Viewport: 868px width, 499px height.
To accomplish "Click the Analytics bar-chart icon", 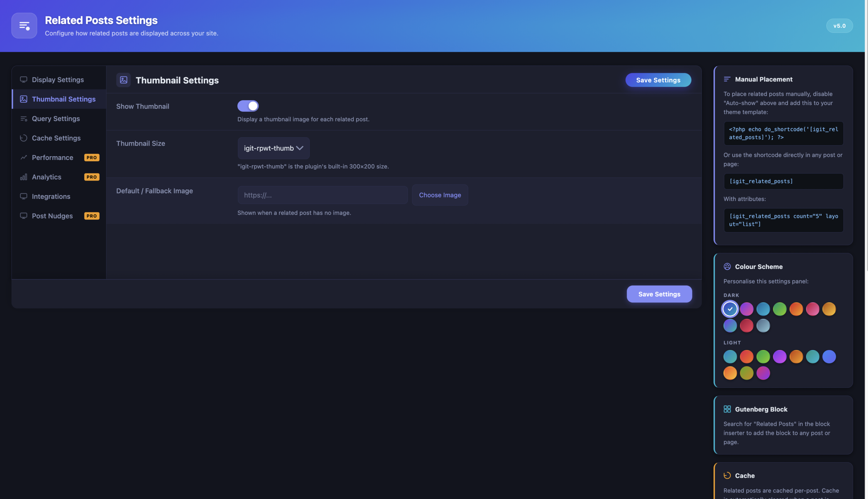I will click(x=23, y=177).
